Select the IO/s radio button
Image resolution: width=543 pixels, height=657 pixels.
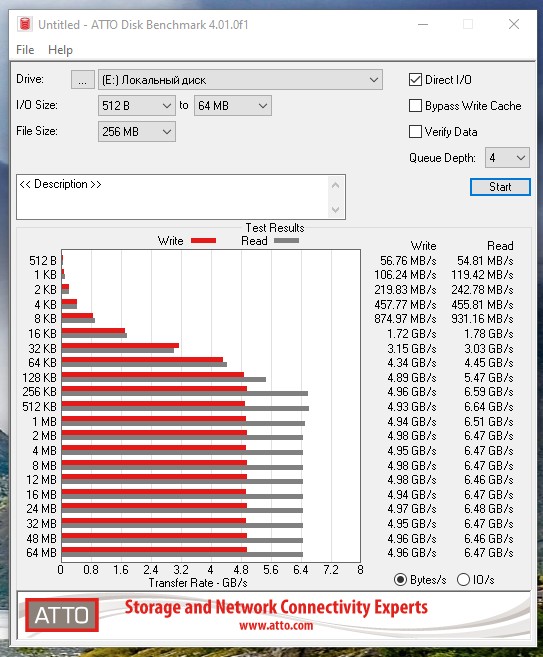[463, 579]
